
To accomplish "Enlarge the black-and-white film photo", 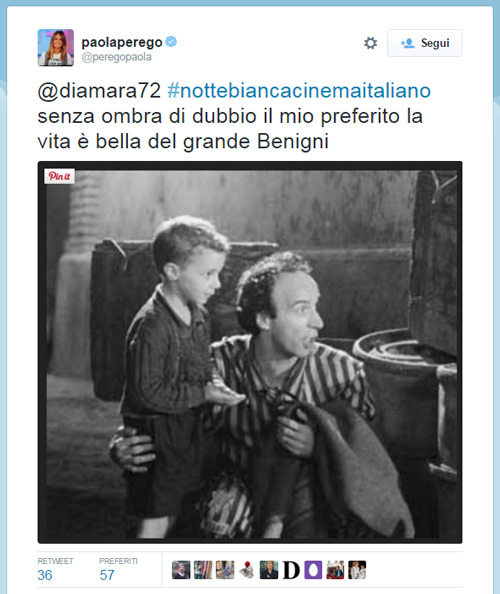I will click(x=250, y=352).
